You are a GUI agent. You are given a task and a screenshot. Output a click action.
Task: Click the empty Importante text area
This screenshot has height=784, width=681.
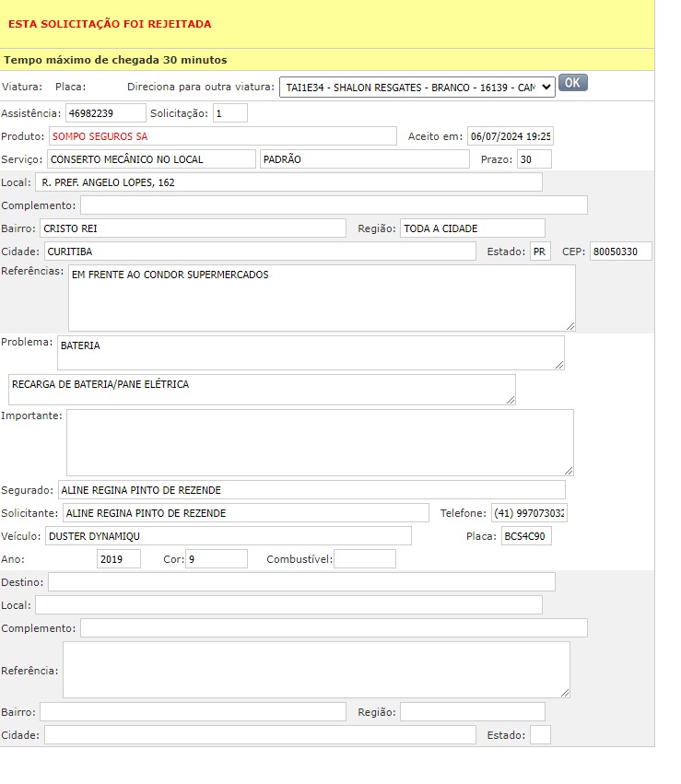click(x=319, y=442)
